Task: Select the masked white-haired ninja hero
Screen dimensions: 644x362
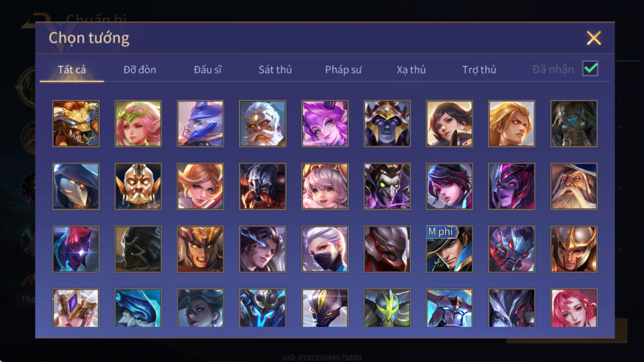Action: (x=325, y=249)
